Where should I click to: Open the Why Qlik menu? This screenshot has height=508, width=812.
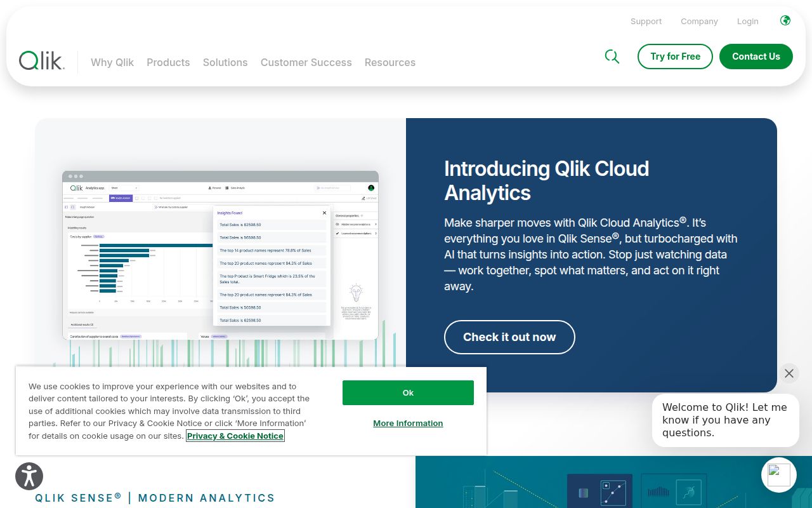tap(112, 62)
